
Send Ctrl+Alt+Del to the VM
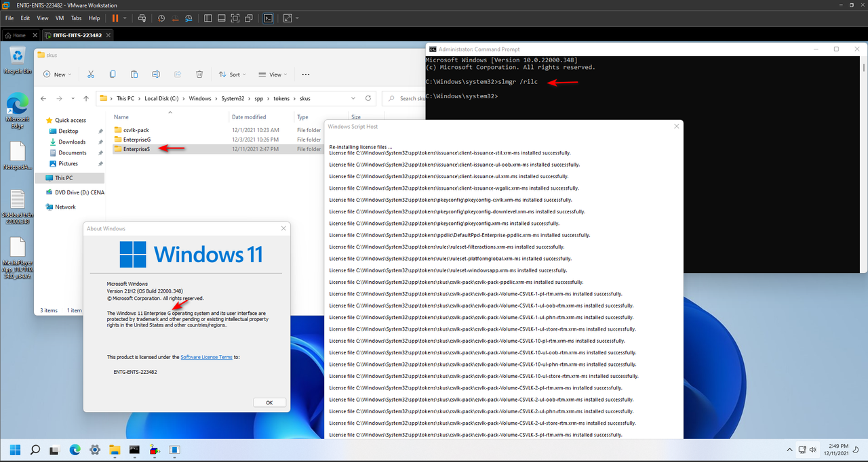pos(142,18)
